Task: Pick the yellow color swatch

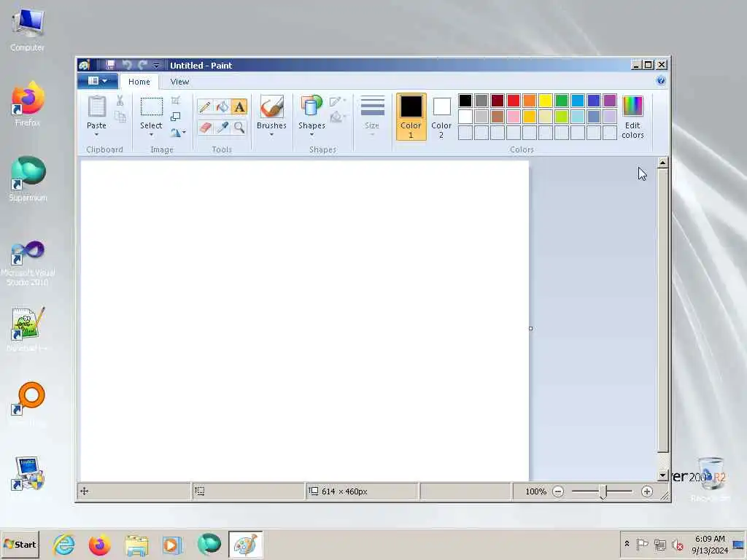Action: 546,101
